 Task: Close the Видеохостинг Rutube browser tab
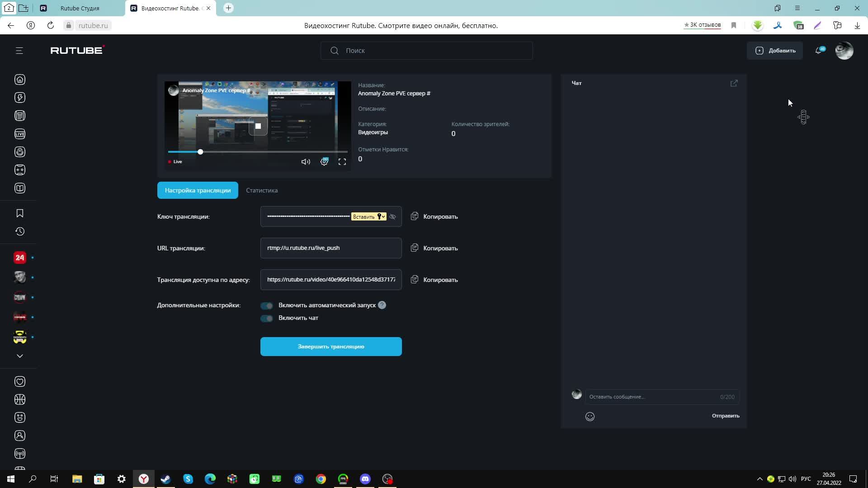pyautogui.click(x=208, y=8)
